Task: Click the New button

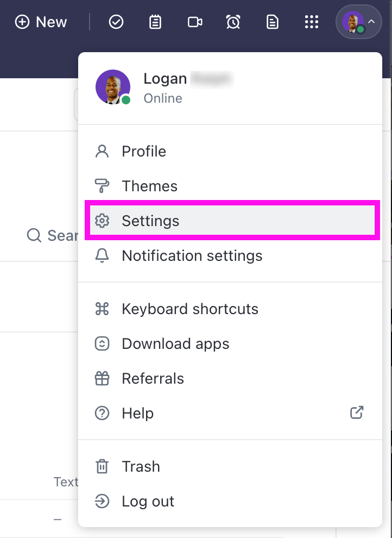Action: 41,22
